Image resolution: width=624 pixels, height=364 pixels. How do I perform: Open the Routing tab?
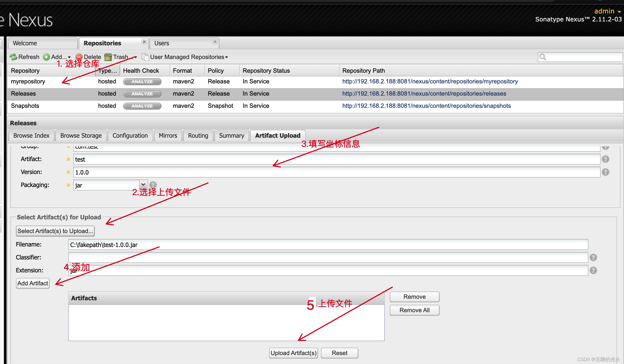(198, 136)
